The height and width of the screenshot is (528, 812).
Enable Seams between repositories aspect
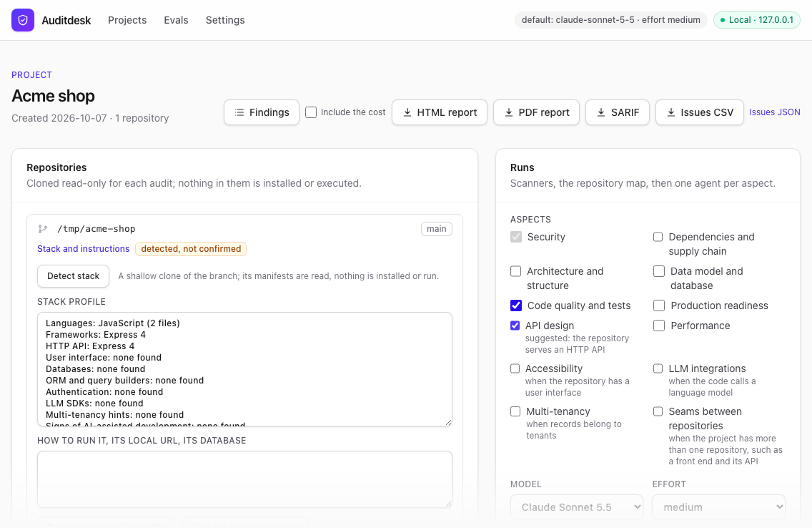coord(658,411)
